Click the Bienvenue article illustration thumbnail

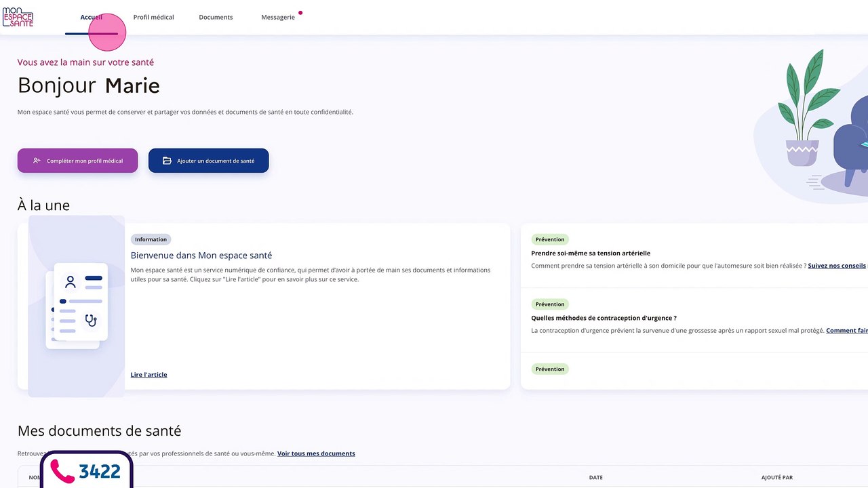(76, 306)
